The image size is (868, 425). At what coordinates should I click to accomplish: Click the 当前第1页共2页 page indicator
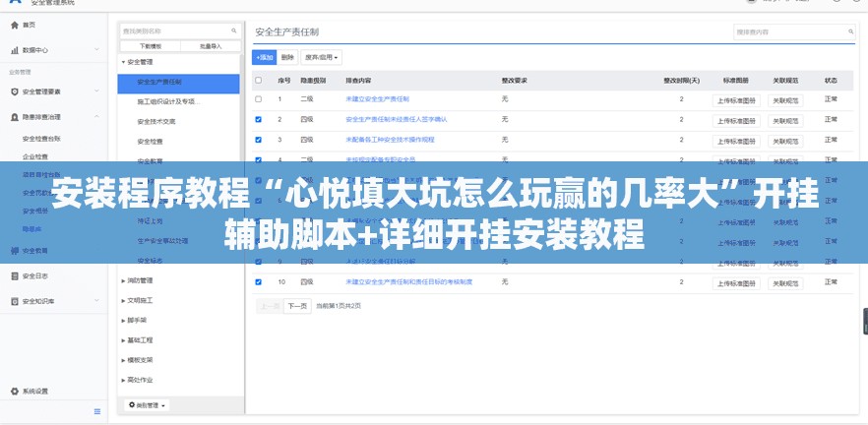(339, 306)
